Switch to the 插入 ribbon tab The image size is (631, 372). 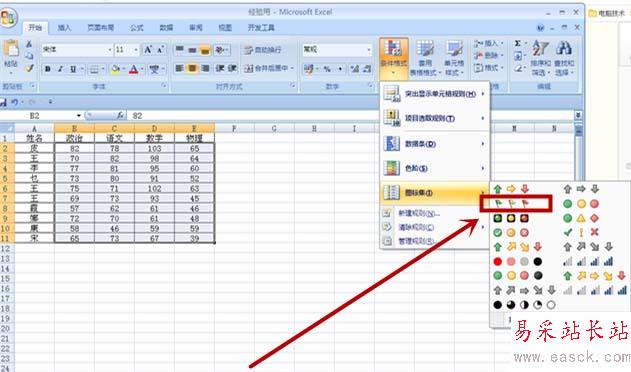click(64, 27)
